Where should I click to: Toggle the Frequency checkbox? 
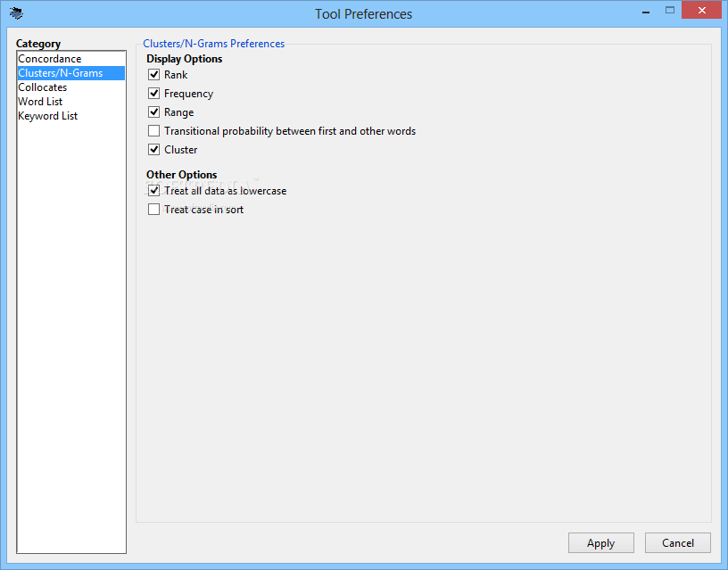tap(154, 94)
